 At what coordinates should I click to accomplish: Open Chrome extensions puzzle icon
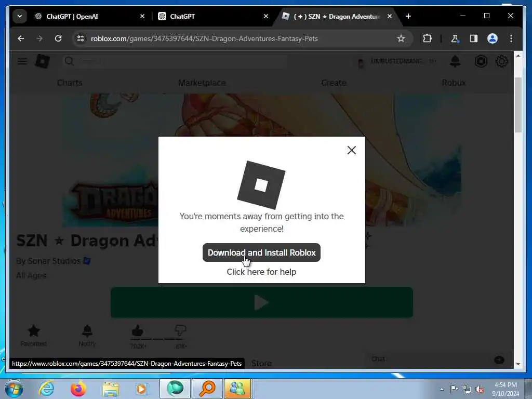[427, 38]
